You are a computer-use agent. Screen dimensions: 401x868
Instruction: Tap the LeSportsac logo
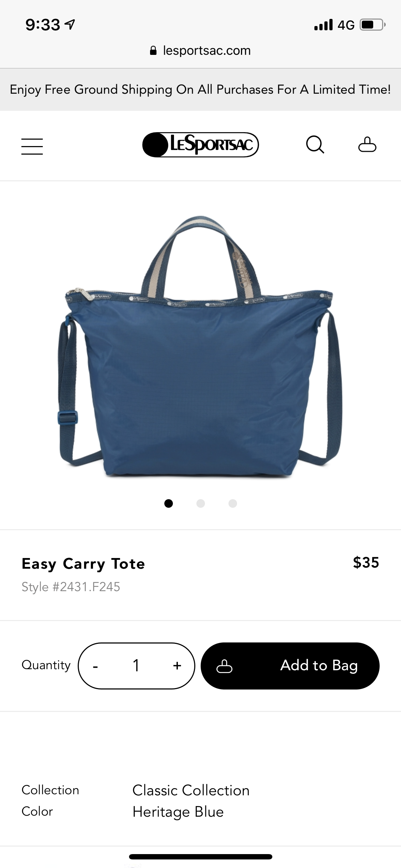click(x=201, y=145)
